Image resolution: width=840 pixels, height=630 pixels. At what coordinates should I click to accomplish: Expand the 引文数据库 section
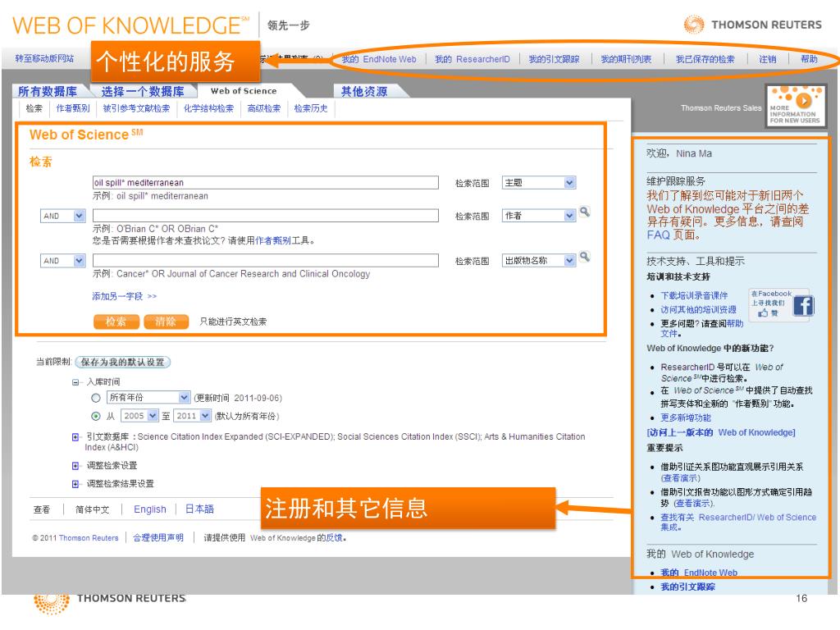75,437
